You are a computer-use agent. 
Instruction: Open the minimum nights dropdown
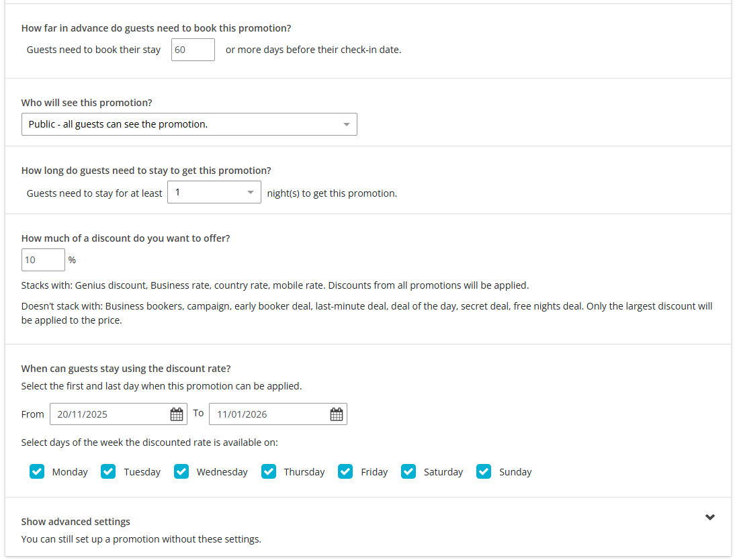[214, 193]
